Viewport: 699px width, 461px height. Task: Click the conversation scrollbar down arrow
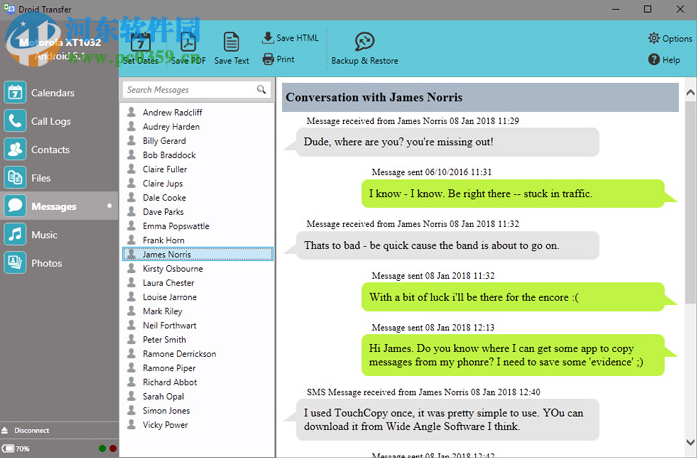pyautogui.click(x=690, y=443)
